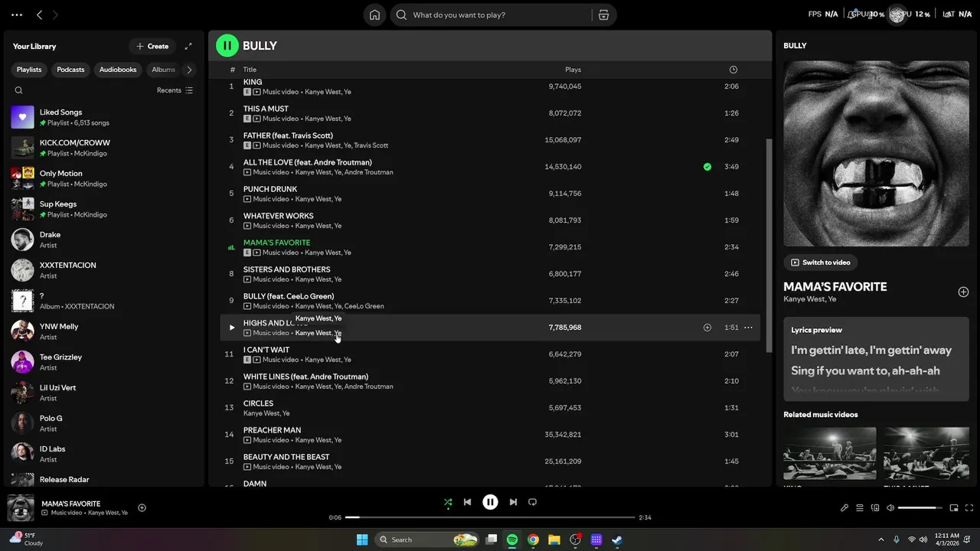Image resolution: width=980 pixels, height=551 pixels.
Task: Open Chrome from the taskbar
Action: [533, 540]
